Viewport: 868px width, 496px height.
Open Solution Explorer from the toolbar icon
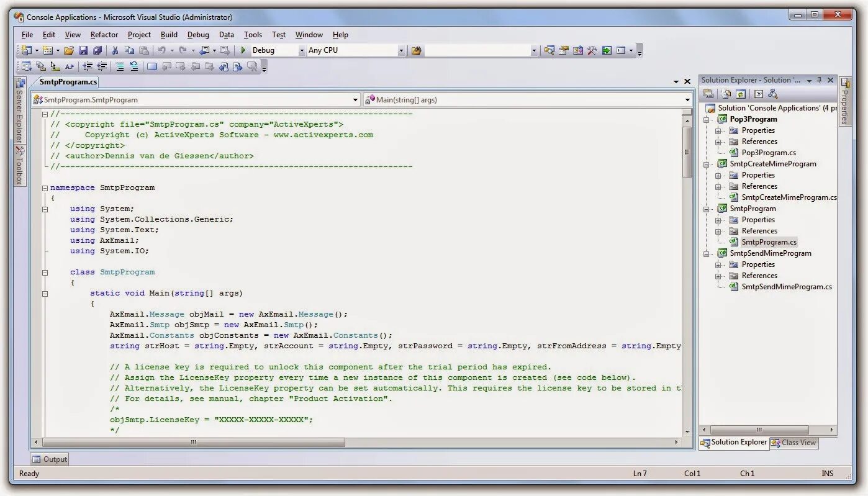coord(549,50)
